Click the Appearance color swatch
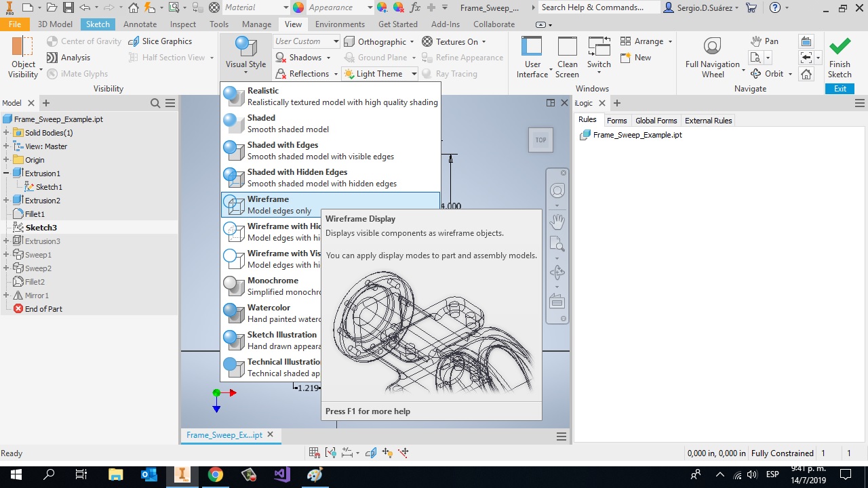The image size is (868, 488). pos(298,7)
